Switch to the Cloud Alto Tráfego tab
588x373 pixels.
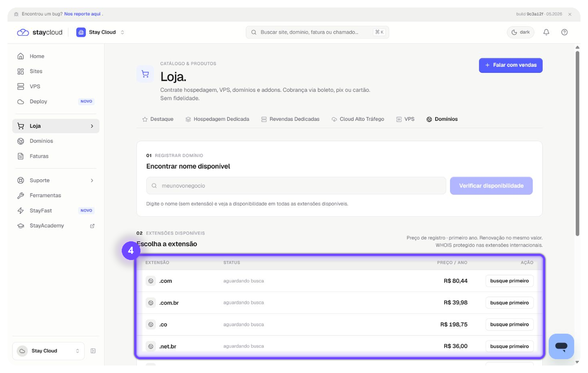point(358,119)
